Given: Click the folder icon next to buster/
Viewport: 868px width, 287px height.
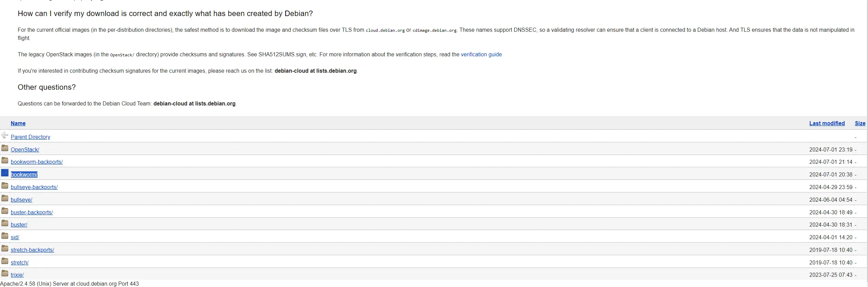Looking at the screenshot, I should 5,223.
